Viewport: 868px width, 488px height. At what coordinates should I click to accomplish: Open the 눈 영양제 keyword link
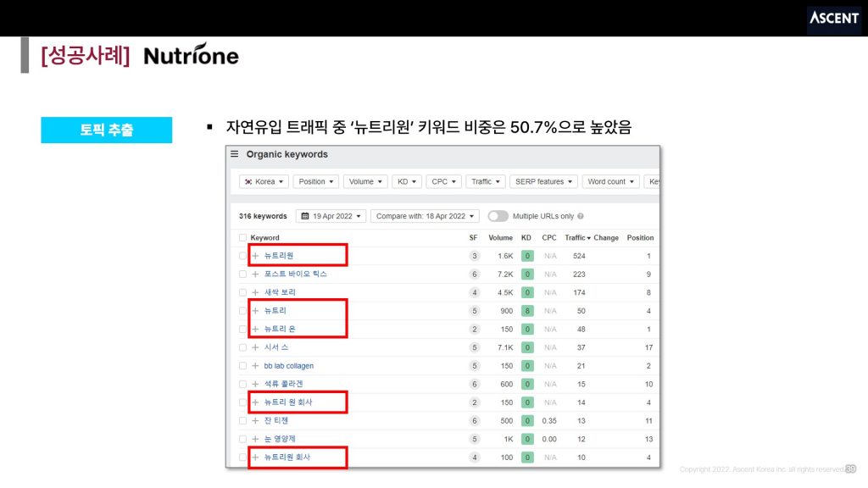coord(280,439)
